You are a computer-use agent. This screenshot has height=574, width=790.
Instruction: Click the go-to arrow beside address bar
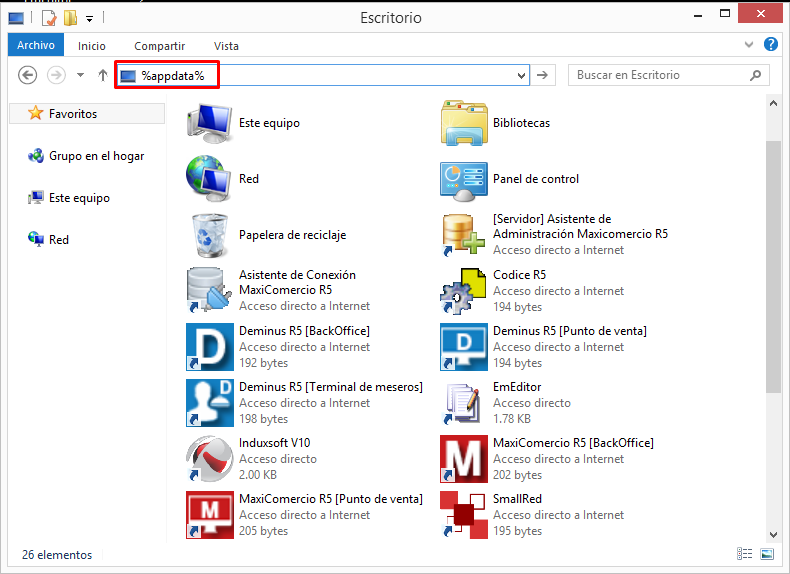542,75
